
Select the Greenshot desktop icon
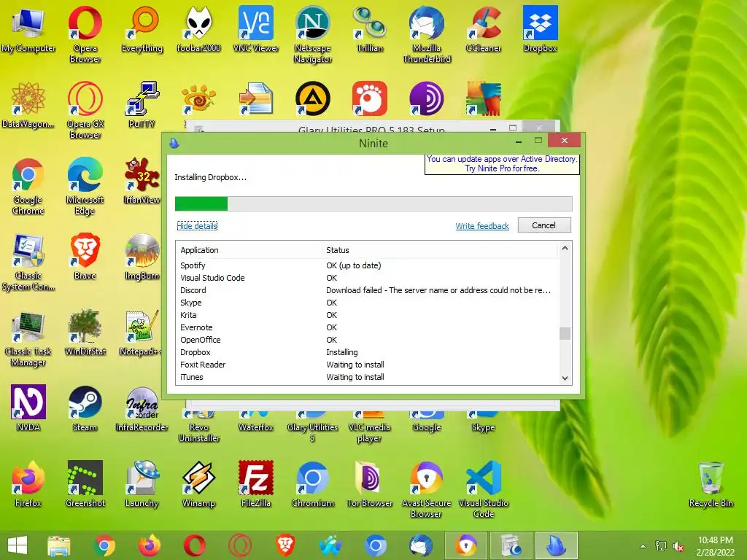pos(85,484)
